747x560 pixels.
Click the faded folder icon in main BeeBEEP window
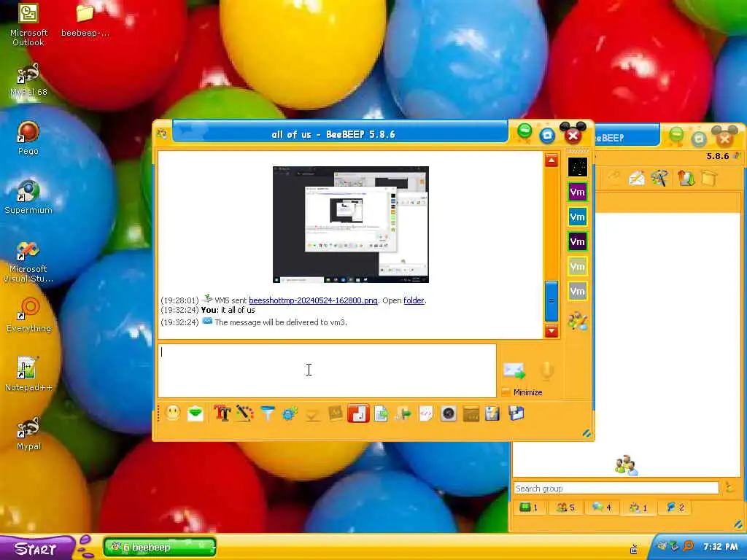709,179
